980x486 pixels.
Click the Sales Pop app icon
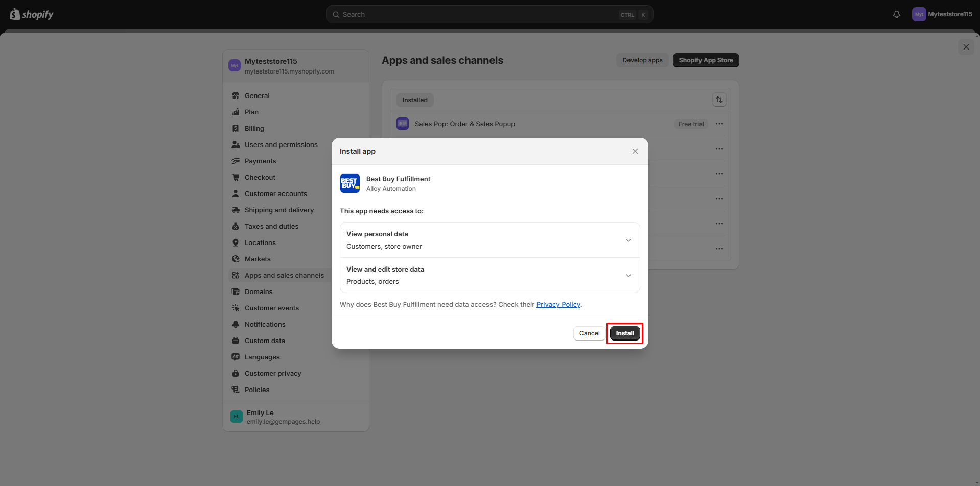pyautogui.click(x=403, y=124)
